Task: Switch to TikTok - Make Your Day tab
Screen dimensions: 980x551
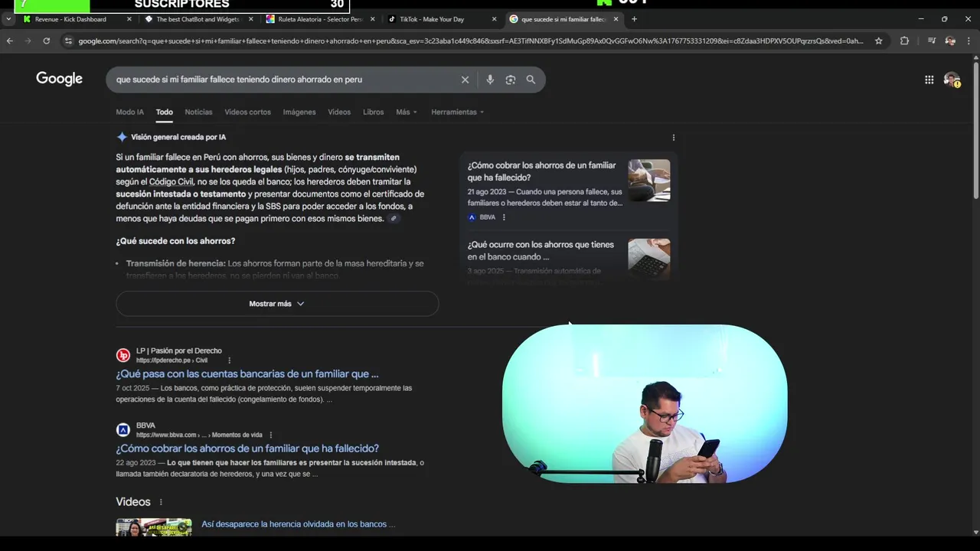Action: [x=432, y=19]
